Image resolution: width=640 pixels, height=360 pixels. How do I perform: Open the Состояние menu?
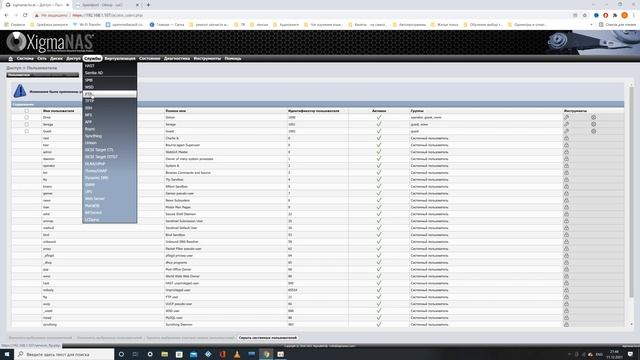[149, 58]
